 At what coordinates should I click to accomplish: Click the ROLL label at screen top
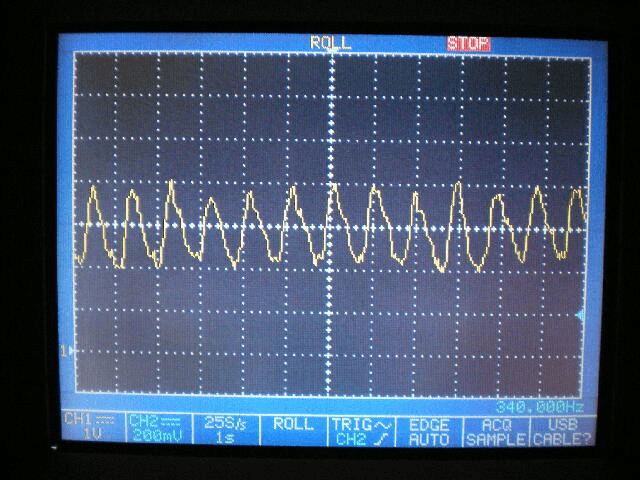330,42
